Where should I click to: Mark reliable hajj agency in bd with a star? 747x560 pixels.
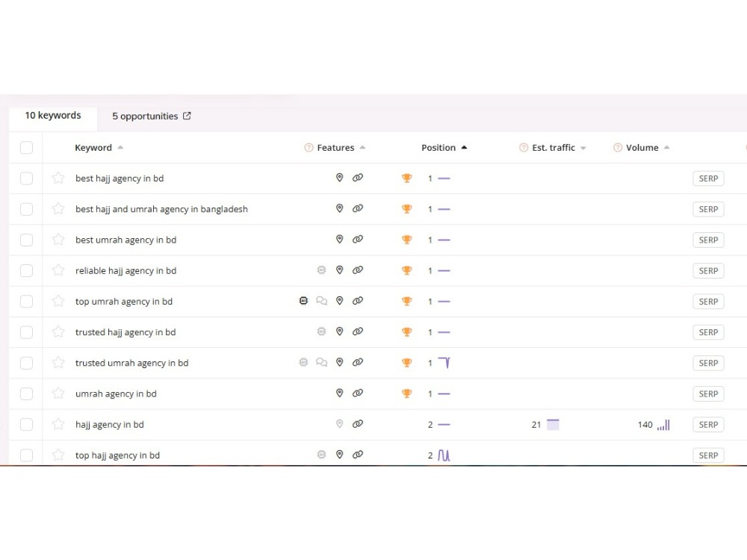pyautogui.click(x=58, y=270)
